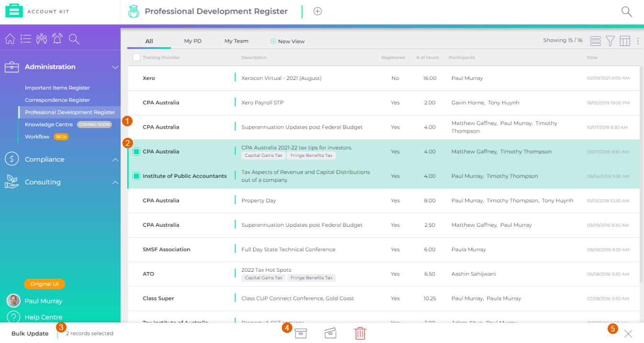Open the column chooser icon
The height and width of the screenshot is (343, 644).
click(x=625, y=41)
